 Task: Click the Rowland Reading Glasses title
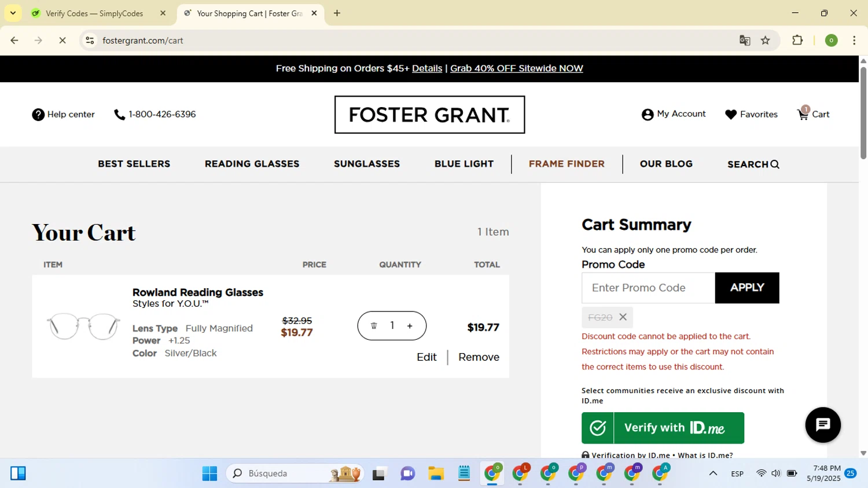[198, 292]
